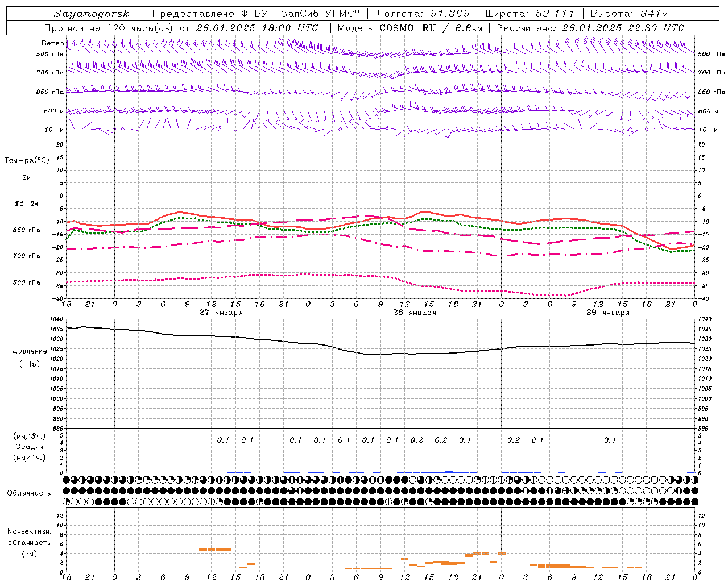Screen dimensions: 728x582
Task: Click the 'Прогноз на 120 часа(ов)' forecast header
Action: tap(109, 28)
